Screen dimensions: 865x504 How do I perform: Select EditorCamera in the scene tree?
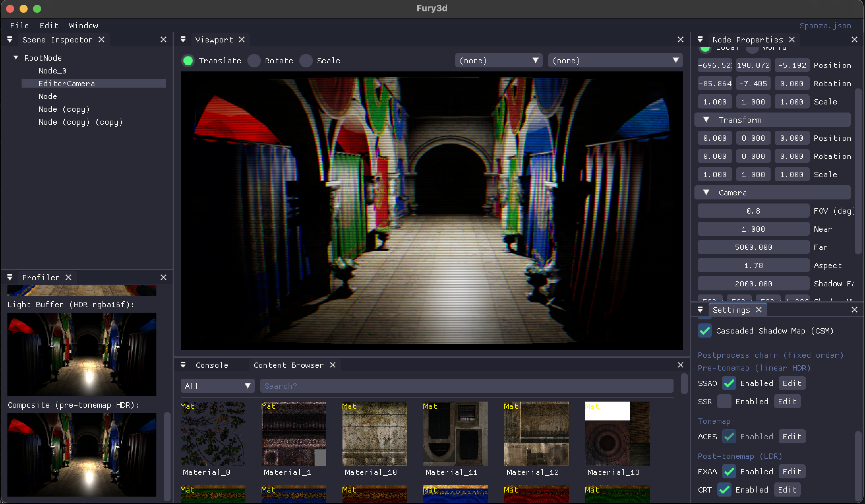(94, 84)
